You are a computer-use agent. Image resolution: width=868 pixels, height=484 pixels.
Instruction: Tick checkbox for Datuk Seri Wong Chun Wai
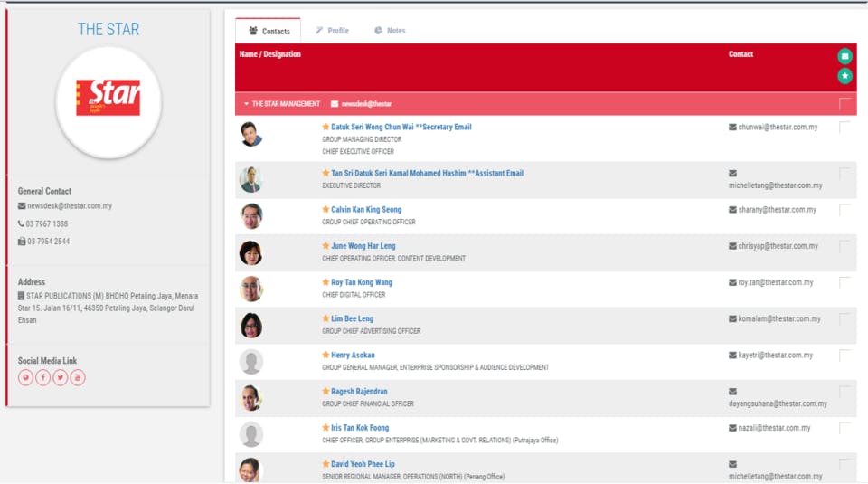click(x=844, y=128)
